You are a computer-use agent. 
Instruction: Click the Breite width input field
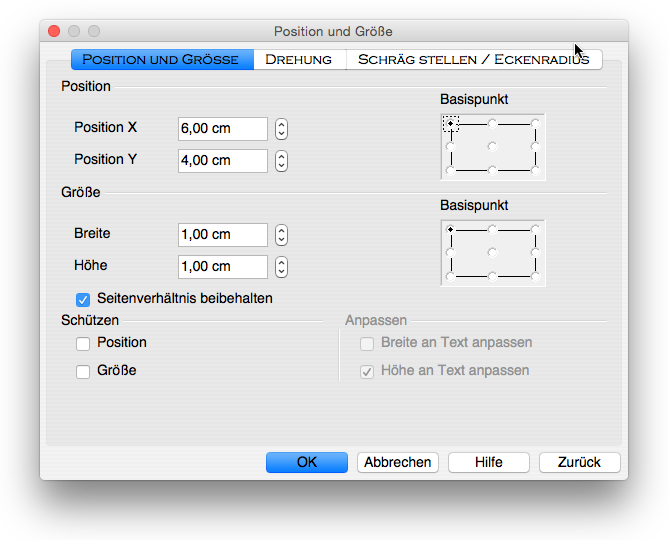(x=223, y=235)
